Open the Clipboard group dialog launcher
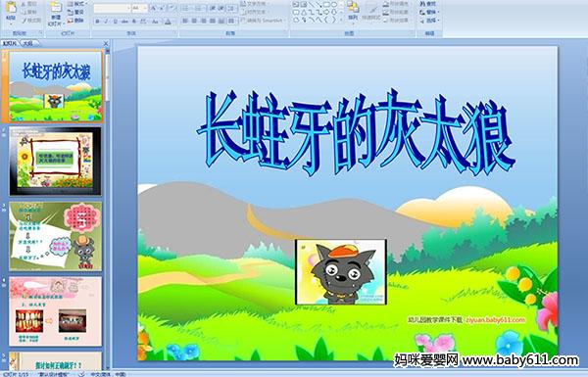588x377 pixels. 40,33
